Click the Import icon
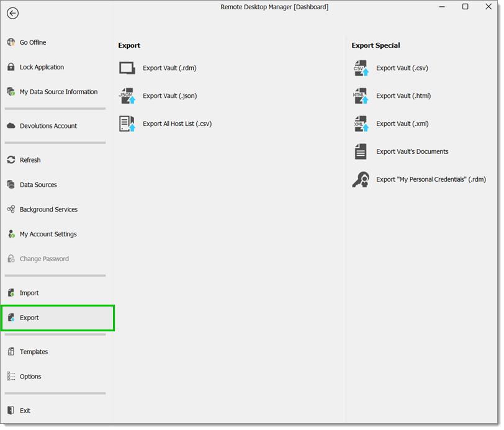504x430 pixels. pos(11,293)
